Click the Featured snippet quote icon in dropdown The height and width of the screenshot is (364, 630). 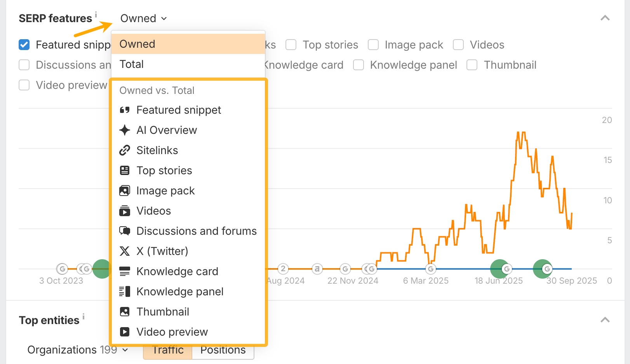click(x=125, y=110)
